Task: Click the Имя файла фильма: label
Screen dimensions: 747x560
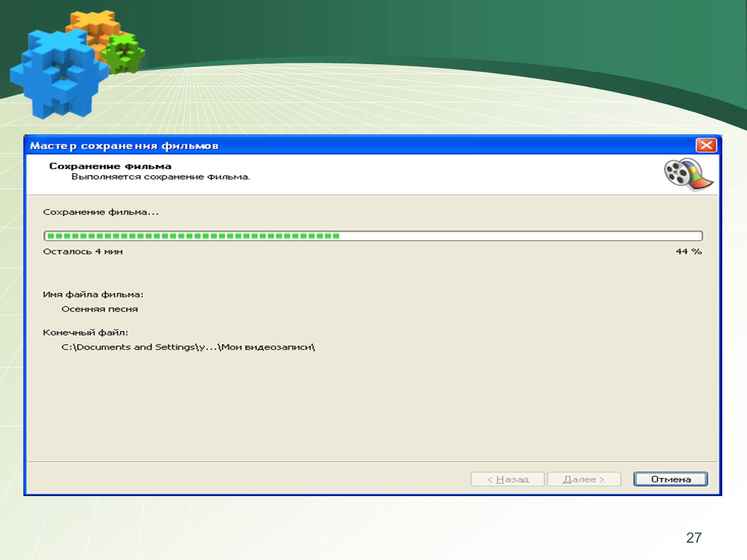Action: [93, 294]
